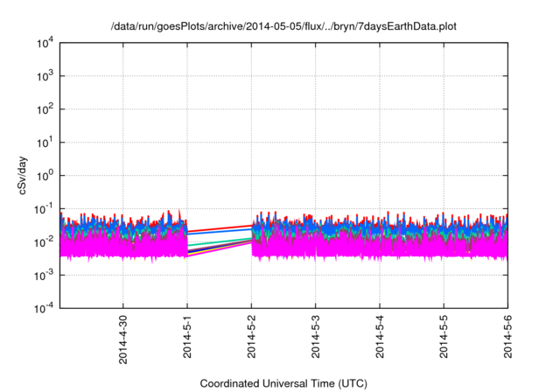The image size is (560, 392).
Task: Click the cSv/day y-axis label
Action: [x=22, y=175]
